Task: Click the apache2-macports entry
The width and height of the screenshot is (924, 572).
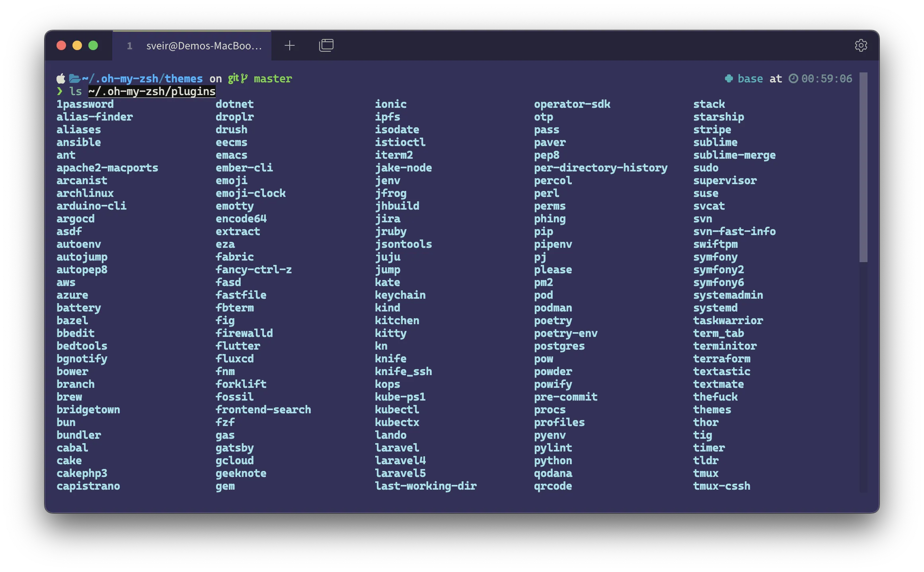Action: [107, 167]
